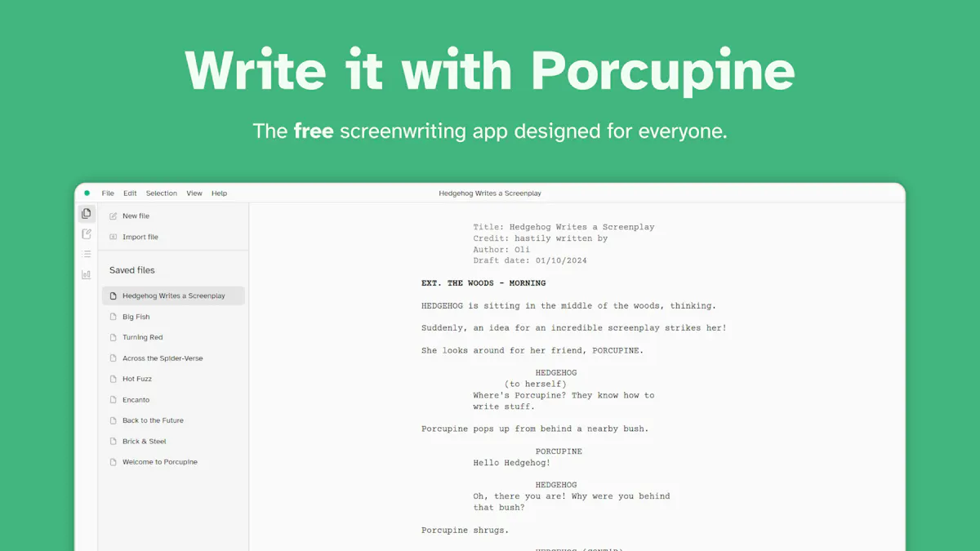Open the Hot Fuzz file
The width and height of the screenshot is (980, 551).
point(173,379)
